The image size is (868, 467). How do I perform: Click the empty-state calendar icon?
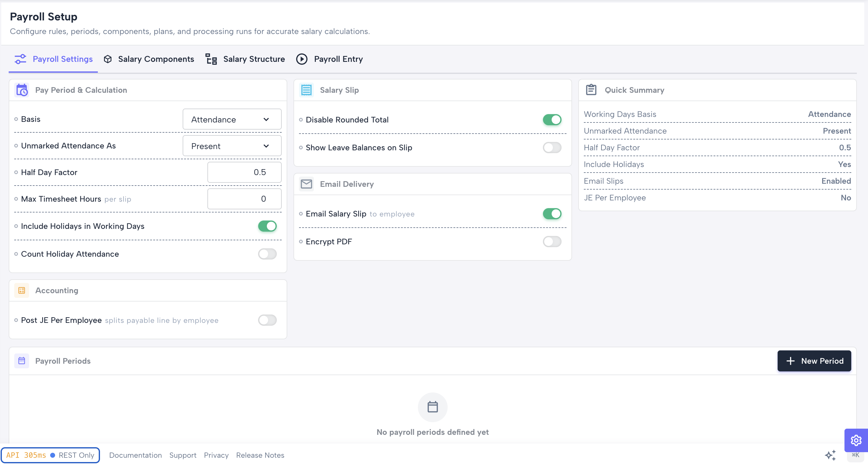click(x=433, y=407)
